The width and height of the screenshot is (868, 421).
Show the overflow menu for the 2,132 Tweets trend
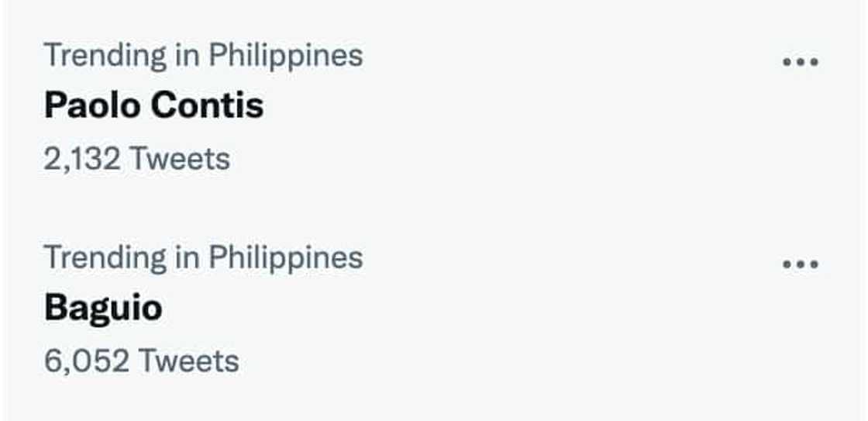click(x=800, y=62)
